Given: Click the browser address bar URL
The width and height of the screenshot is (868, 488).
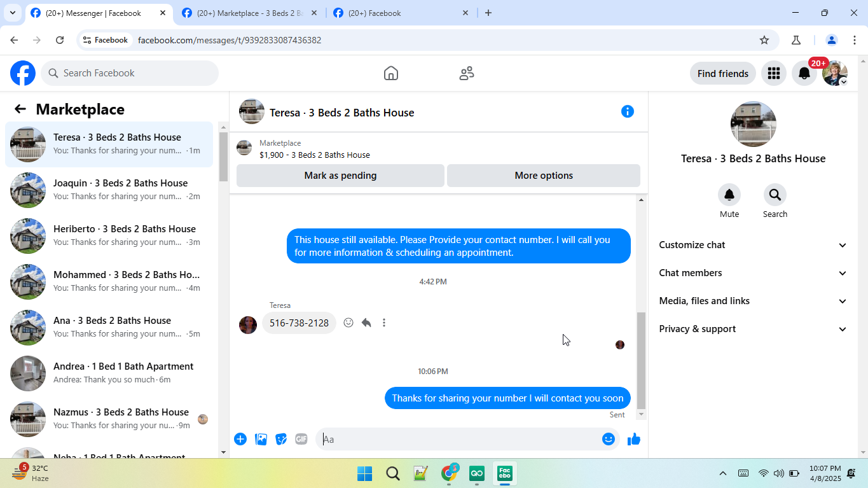Looking at the screenshot, I should [230, 40].
